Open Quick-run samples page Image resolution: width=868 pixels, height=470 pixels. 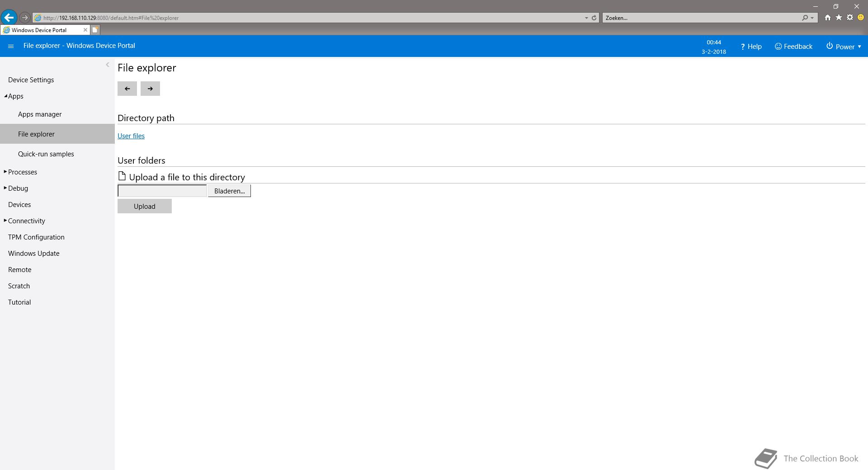46,154
